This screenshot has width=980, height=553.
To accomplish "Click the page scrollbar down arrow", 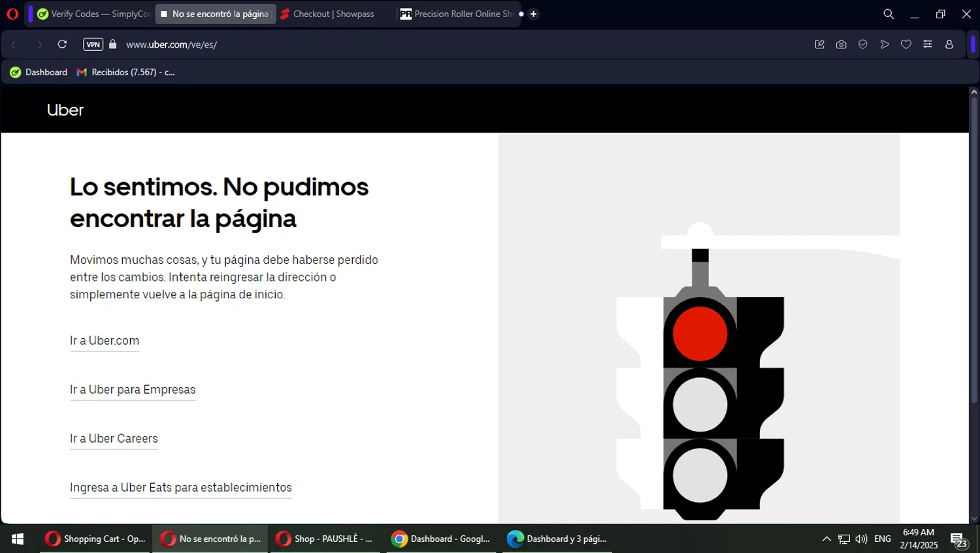I will click(974, 519).
